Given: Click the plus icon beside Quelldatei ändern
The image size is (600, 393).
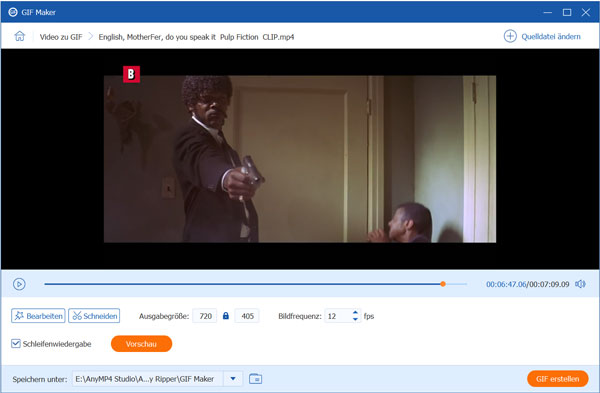Looking at the screenshot, I should coord(510,36).
